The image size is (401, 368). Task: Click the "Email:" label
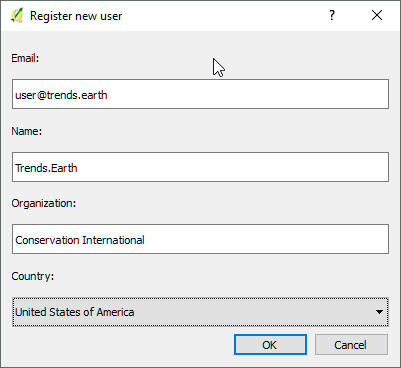(x=25, y=58)
